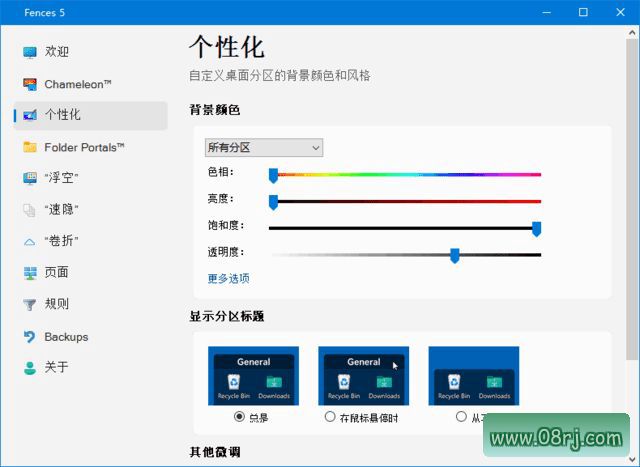Open the "浮空" settings page
640x467 pixels.
(91, 178)
